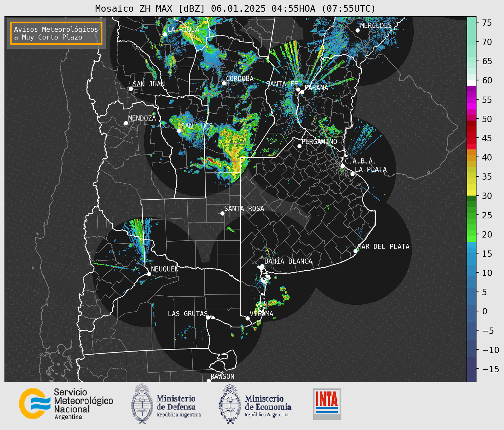504x430 pixels.
Task: Click the NEUQUÉN city marker dot
Action: (x=149, y=274)
